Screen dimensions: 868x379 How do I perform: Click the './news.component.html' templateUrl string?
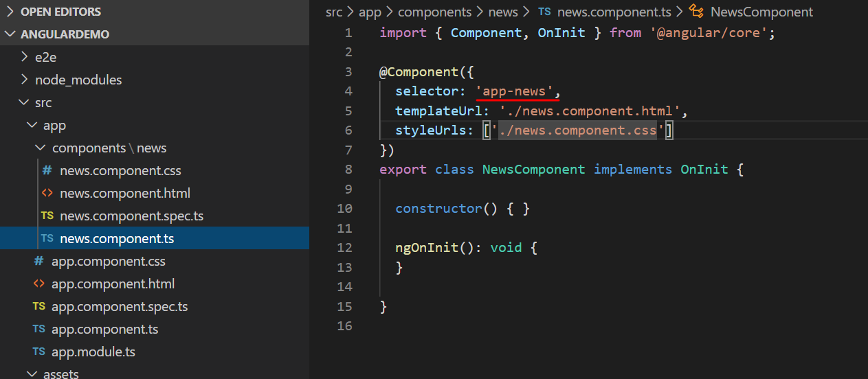(590, 111)
